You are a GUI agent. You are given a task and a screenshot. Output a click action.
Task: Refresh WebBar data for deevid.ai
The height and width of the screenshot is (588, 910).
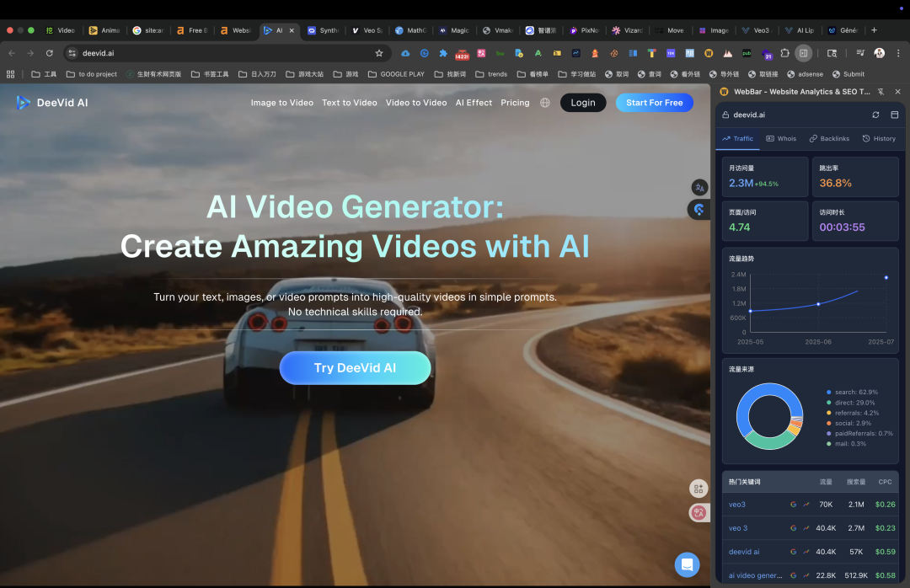pyautogui.click(x=875, y=115)
